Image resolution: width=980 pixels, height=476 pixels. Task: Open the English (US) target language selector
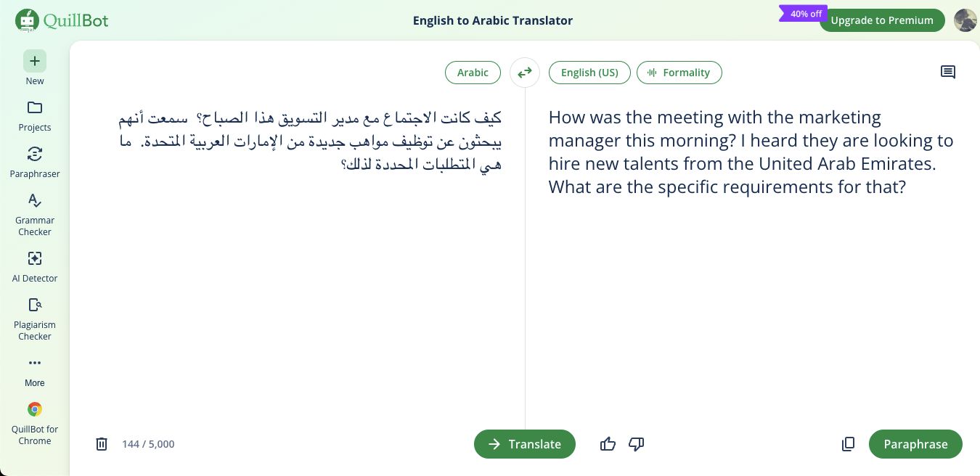pyautogui.click(x=589, y=73)
